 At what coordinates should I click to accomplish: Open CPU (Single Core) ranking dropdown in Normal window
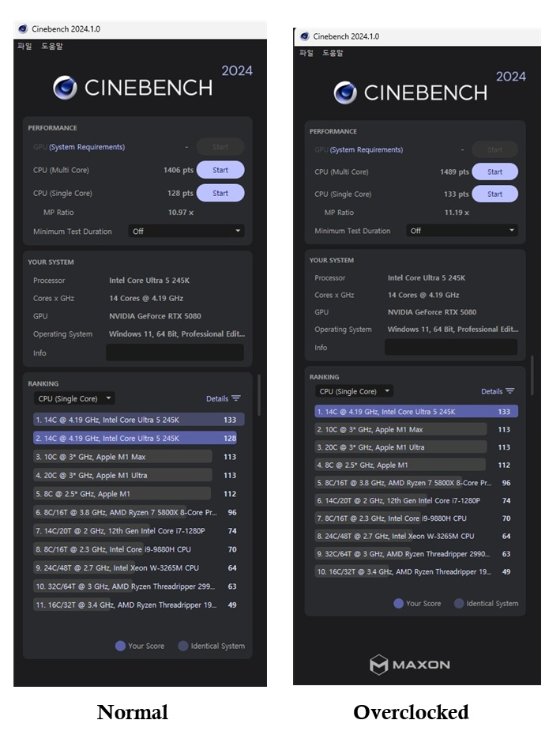(74, 398)
